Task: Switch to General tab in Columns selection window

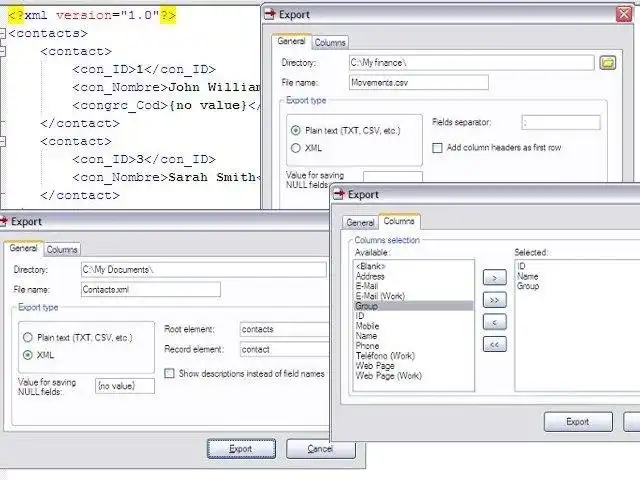Action: [360, 222]
